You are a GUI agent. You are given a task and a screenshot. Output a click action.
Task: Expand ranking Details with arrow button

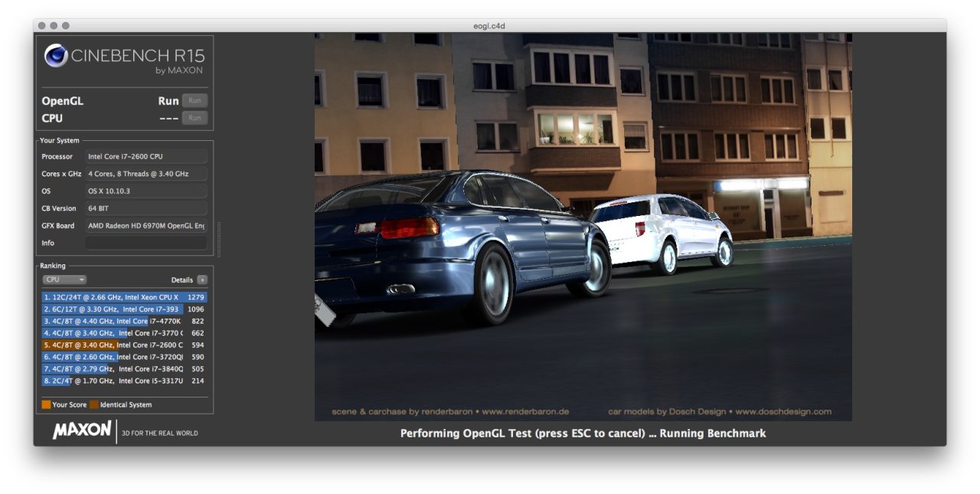click(202, 280)
